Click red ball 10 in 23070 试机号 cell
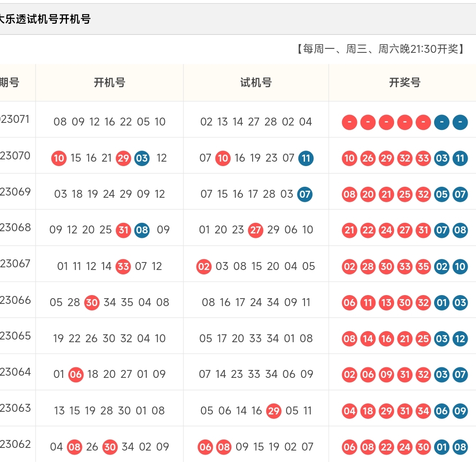This screenshot has width=476, height=462. pyautogui.click(x=223, y=158)
